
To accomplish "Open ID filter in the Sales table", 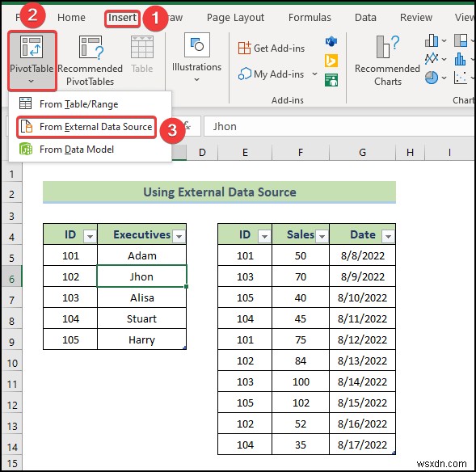I will (x=264, y=236).
